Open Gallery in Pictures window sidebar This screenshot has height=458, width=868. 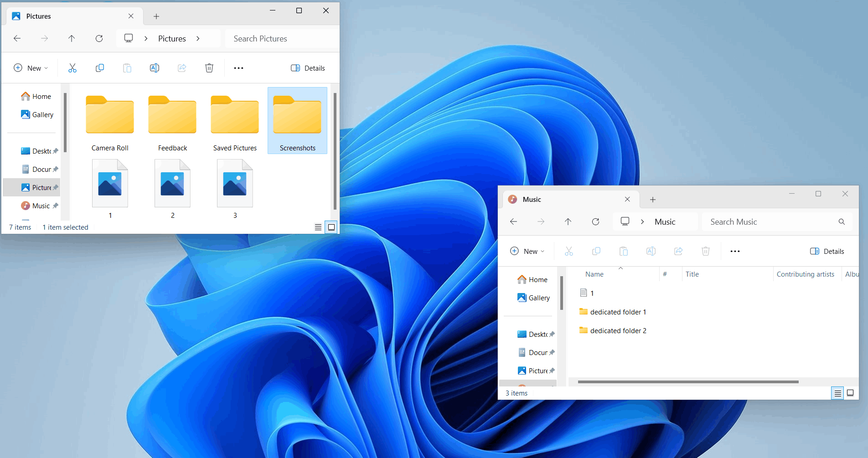click(37, 114)
